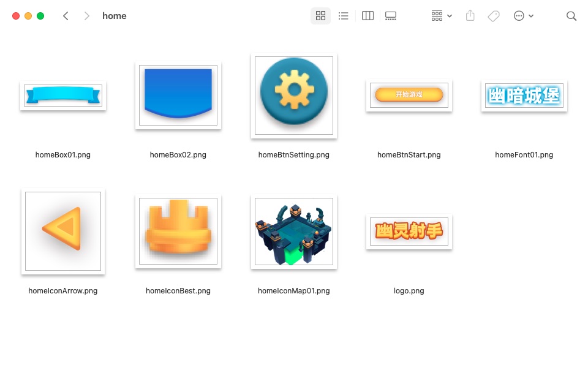Select the homeIconMap01.png castle thumbnail

(x=294, y=232)
